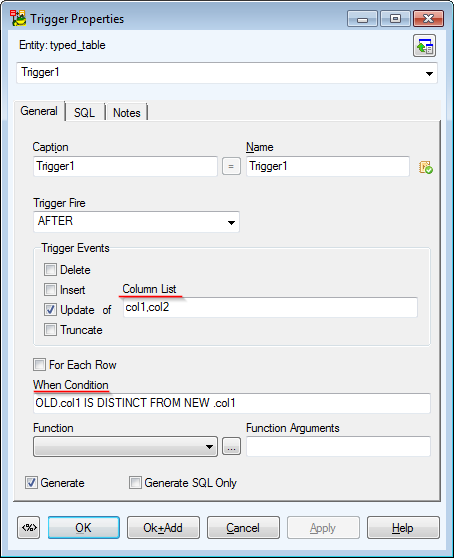The width and height of the screenshot is (454, 558).
Task: Open the Trigger Fire AFTER dropdown
Action: [136, 222]
